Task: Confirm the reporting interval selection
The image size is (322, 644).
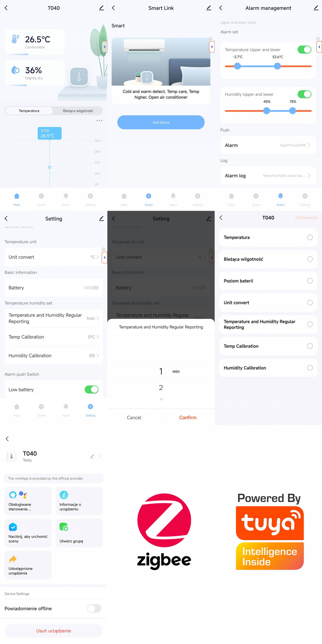Action: tap(188, 417)
